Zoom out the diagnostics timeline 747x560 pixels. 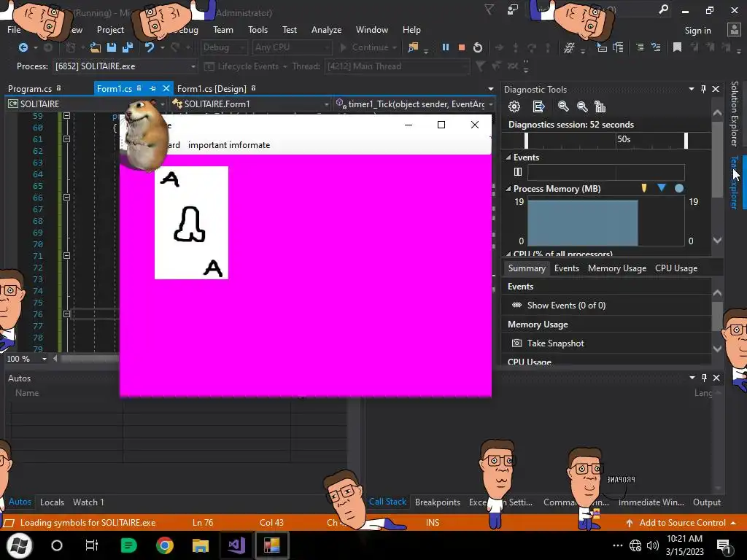coord(581,106)
